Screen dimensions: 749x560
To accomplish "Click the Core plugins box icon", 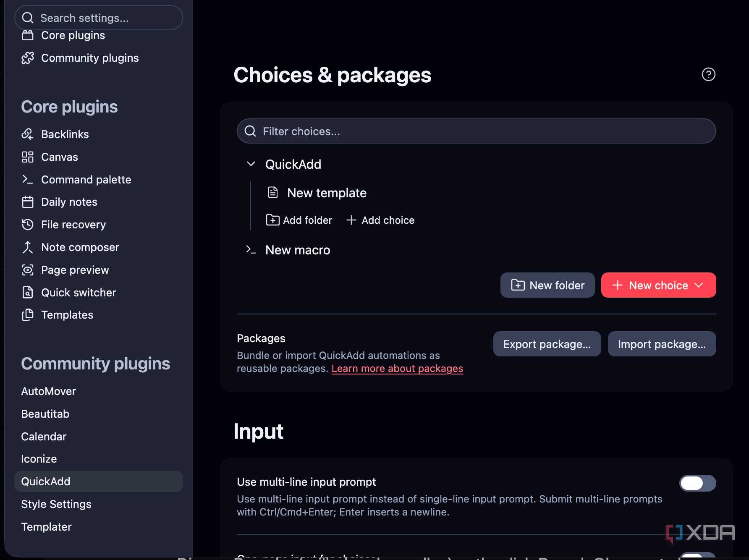I will [x=28, y=35].
